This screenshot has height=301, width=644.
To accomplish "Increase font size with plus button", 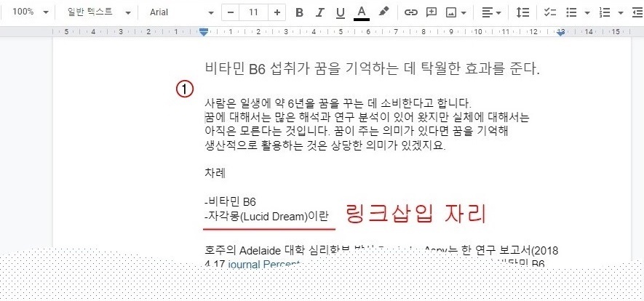I will coord(277,12).
